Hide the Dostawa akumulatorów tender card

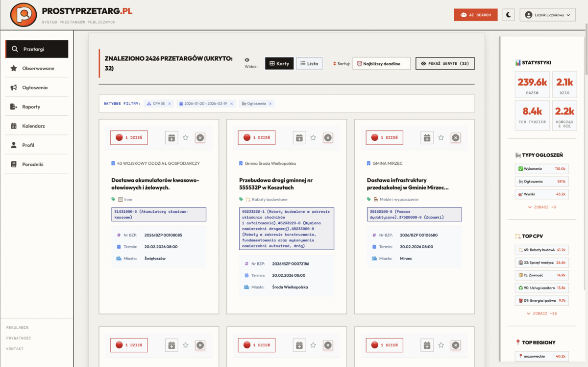(200, 138)
